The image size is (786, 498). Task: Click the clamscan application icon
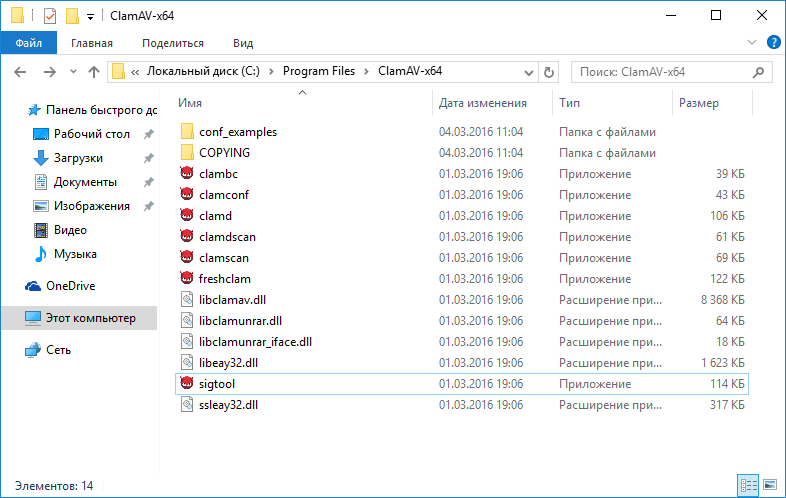(186, 257)
